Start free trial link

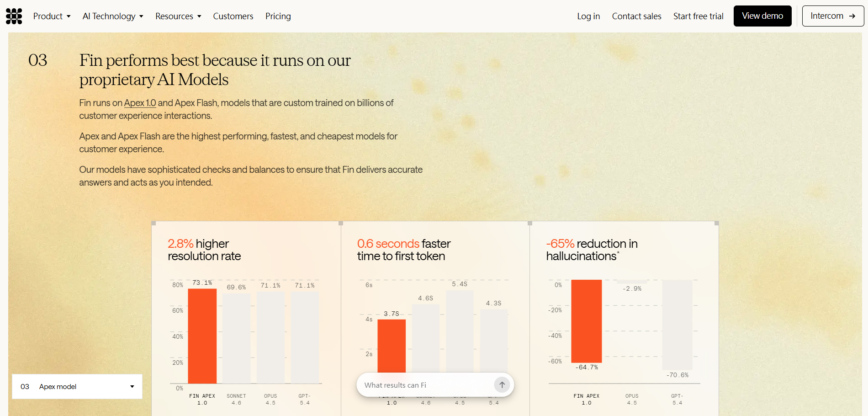(x=699, y=16)
